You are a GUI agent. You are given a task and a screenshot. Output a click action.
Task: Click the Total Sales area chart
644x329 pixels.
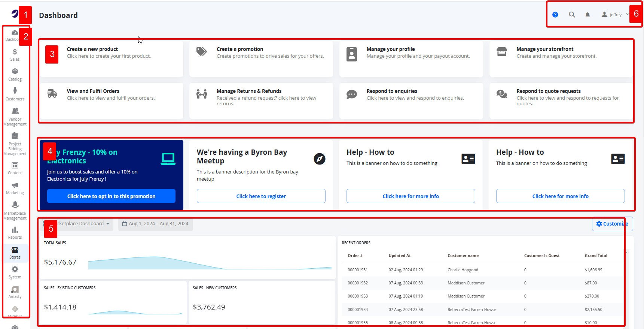tap(210, 263)
